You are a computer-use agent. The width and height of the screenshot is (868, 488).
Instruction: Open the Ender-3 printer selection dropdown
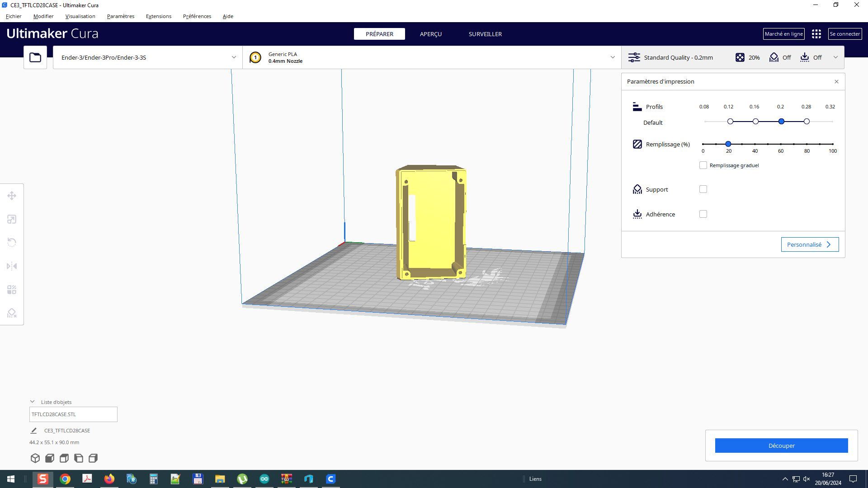tap(148, 57)
